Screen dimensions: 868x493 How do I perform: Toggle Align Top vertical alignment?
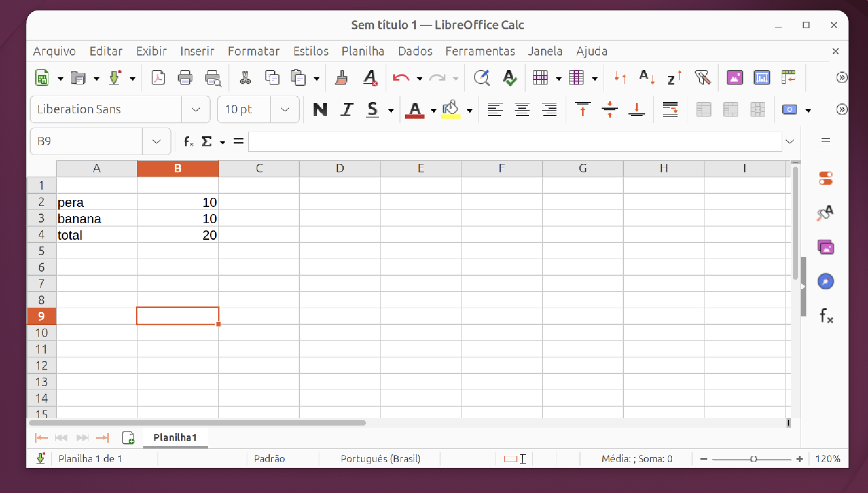click(x=583, y=109)
